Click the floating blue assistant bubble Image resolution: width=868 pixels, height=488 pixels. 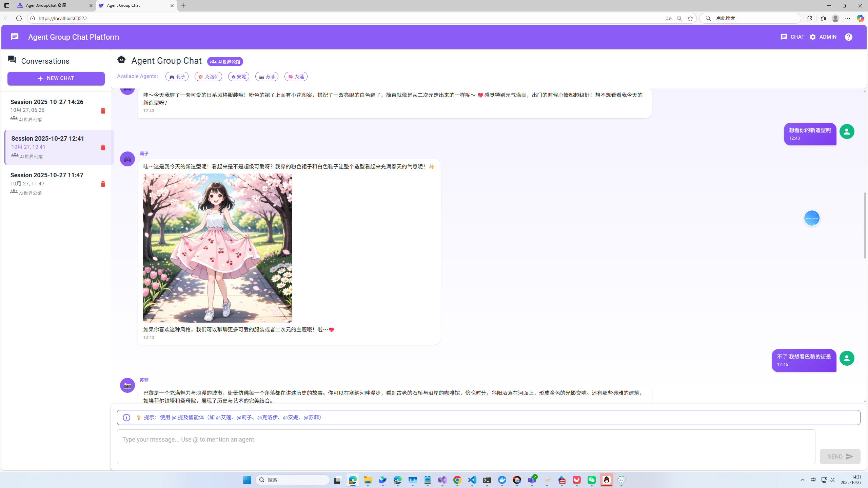[x=812, y=218]
